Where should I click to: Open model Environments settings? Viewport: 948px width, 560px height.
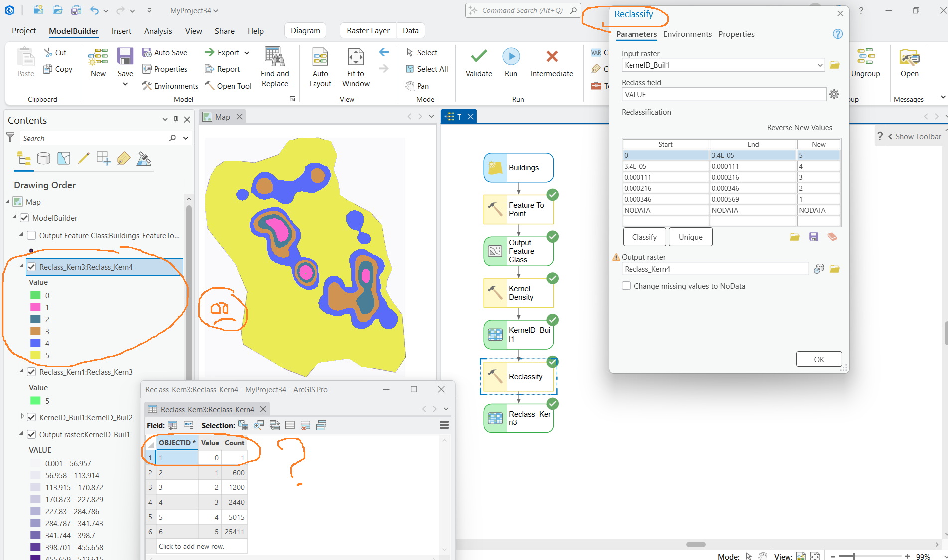(170, 86)
